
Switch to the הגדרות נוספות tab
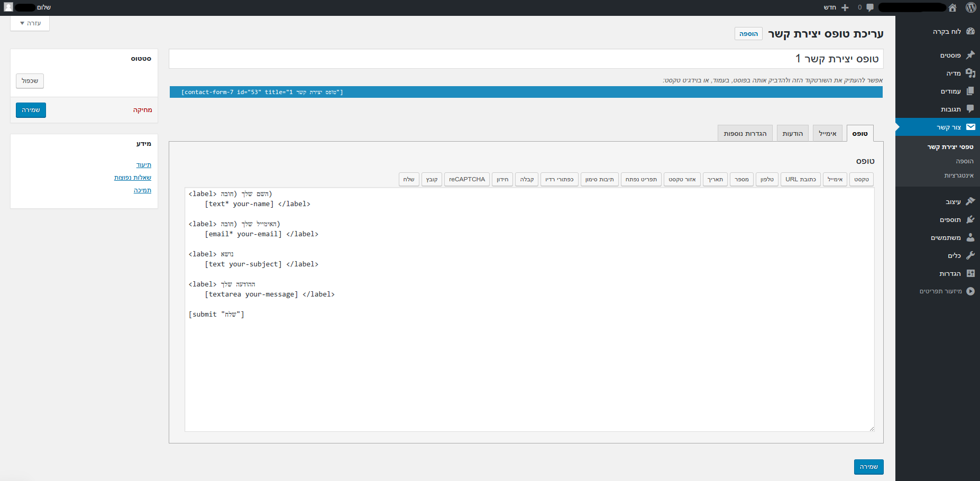pos(745,134)
